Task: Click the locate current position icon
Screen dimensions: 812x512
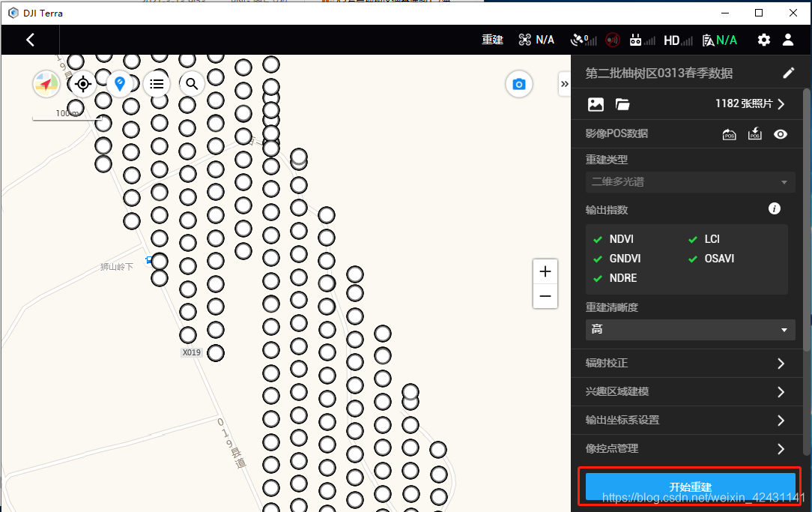Action: [x=82, y=84]
